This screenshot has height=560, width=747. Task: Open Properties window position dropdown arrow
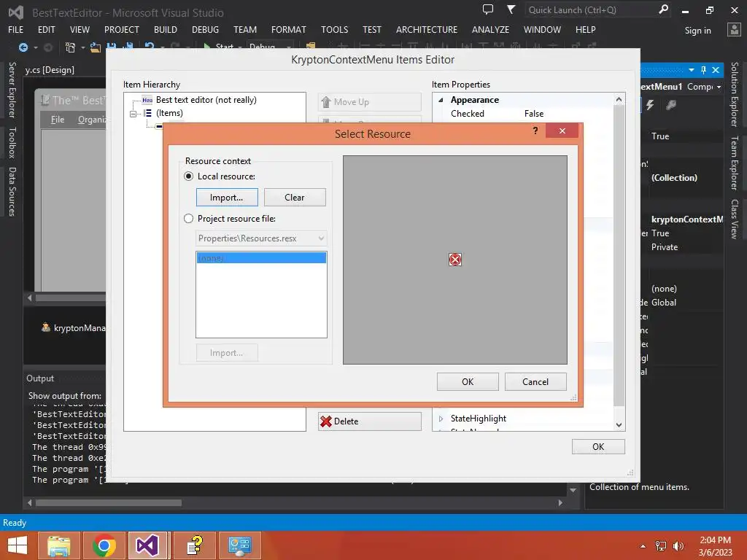[x=692, y=70]
